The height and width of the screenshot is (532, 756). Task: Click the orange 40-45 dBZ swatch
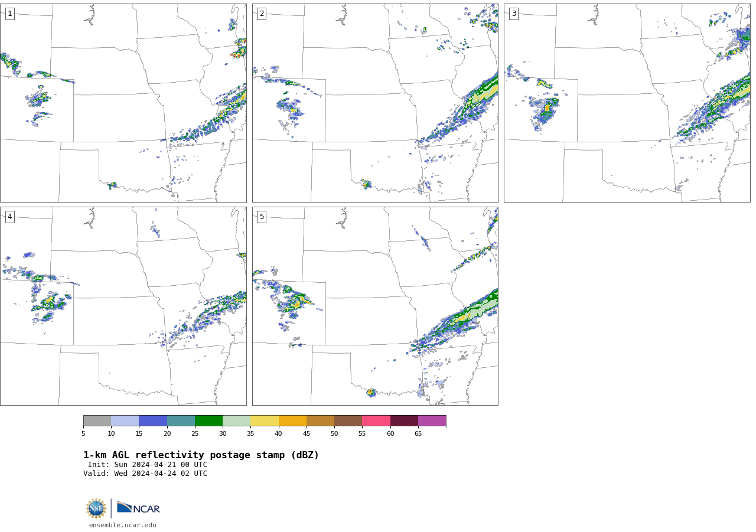[292, 420]
